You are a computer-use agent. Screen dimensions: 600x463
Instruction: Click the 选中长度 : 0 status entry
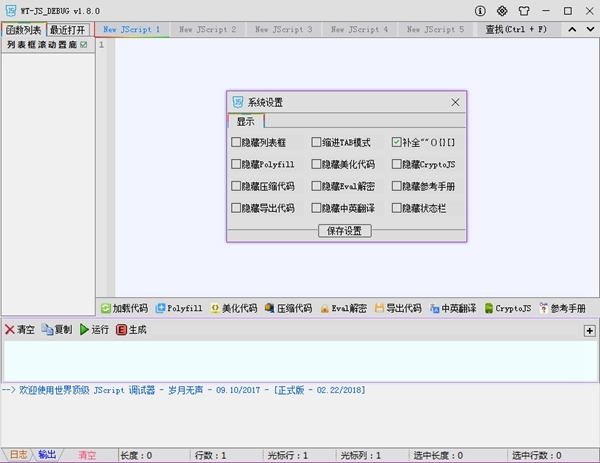pyautogui.click(x=438, y=455)
